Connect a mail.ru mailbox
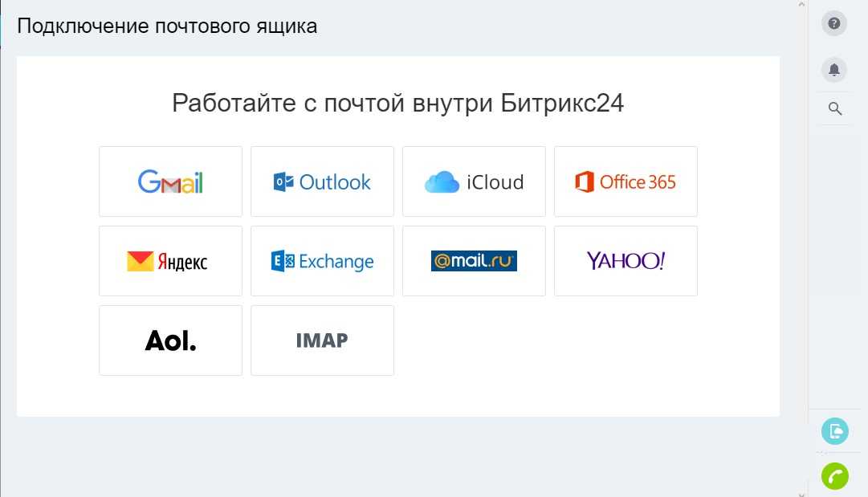This screenshot has width=868, height=497. [474, 261]
